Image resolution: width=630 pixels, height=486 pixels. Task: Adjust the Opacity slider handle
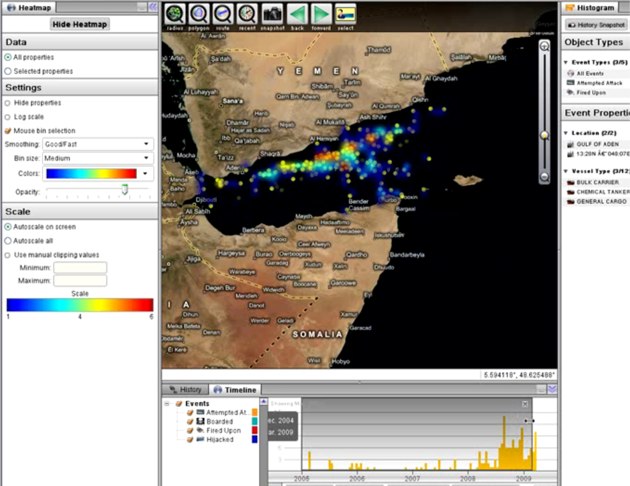point(125,189)
